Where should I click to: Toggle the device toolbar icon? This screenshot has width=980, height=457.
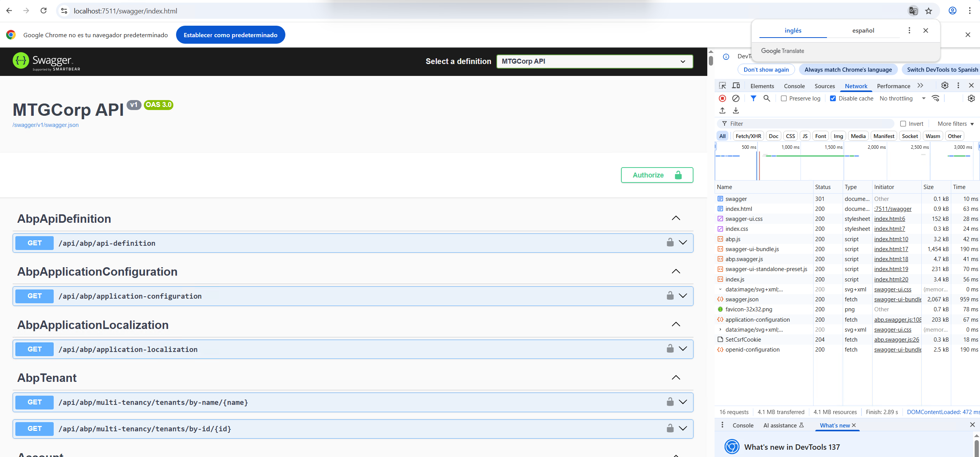(736, 85)
